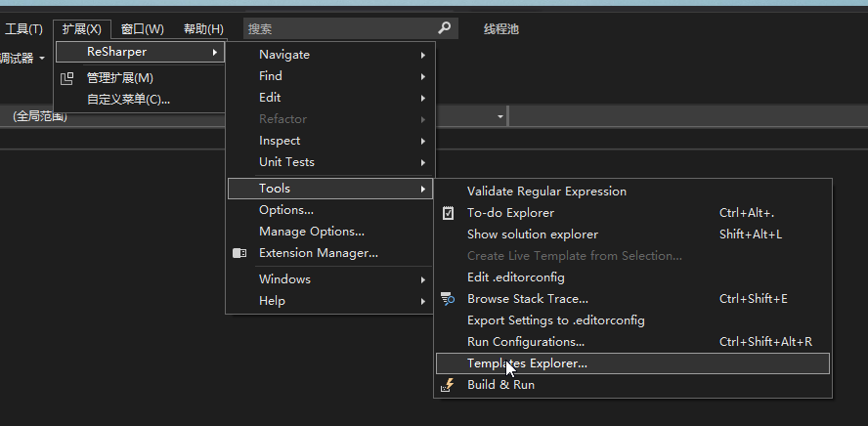The width and height of the screenshot is (868, 426).
Task: Open the 帮助(H) menu
Action: pyautogui.click(x=203, y=29)
